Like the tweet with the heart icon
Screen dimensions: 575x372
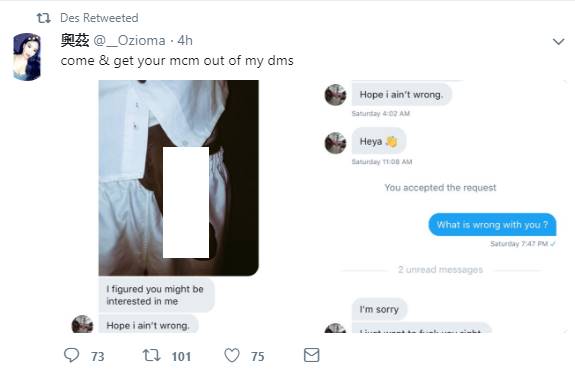[232, 355]
